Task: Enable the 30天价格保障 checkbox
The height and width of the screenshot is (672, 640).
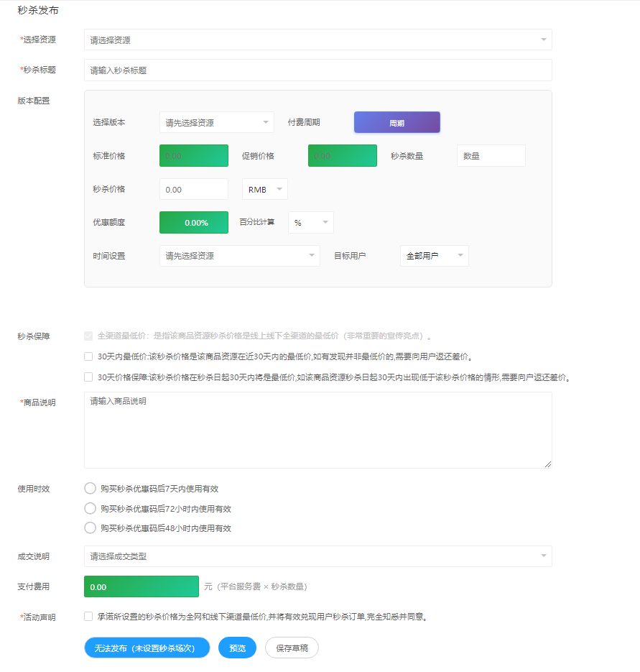Action: pyautogui.click(x=88, y=377)
